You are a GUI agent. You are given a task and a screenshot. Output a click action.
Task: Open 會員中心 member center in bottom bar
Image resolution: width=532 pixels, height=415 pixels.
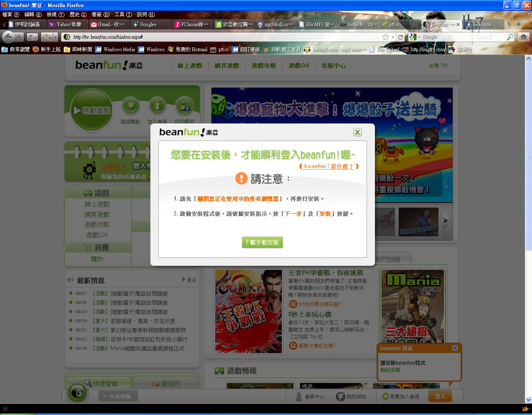pyautogui.click(x=310, y=397)
